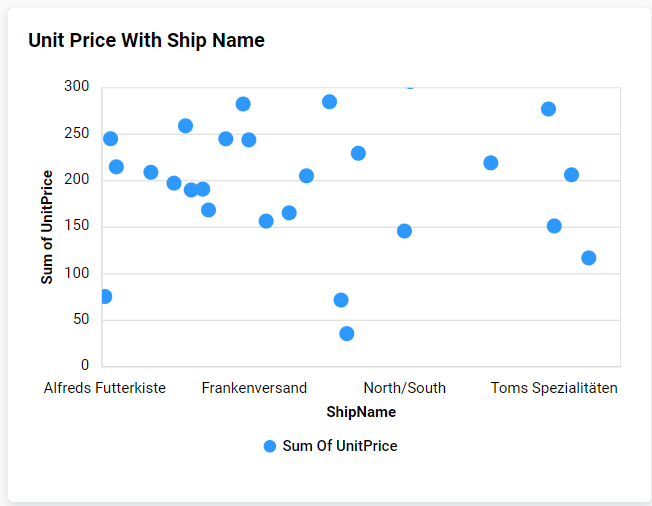Select the rightmost data point near 117

(589, 258)
